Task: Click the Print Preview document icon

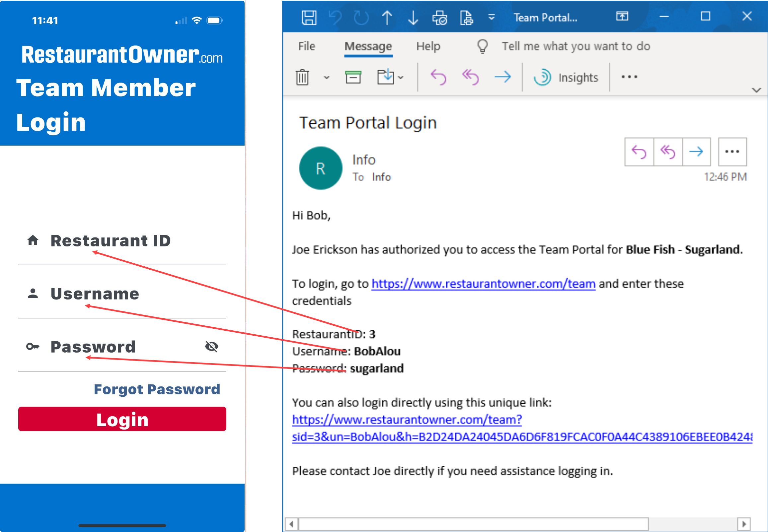Action: [466, 18]
